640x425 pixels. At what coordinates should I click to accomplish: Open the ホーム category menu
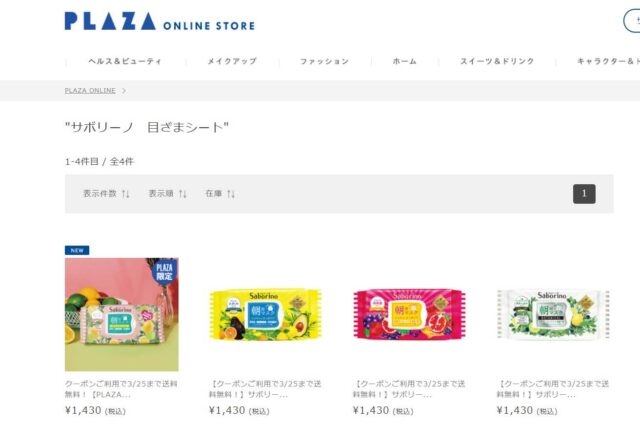point(404,61)
